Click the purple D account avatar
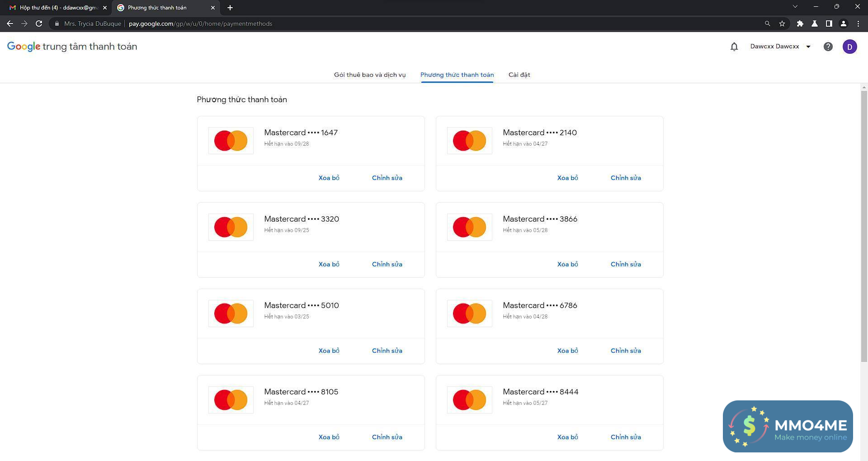868x461 pixels. 850,47
